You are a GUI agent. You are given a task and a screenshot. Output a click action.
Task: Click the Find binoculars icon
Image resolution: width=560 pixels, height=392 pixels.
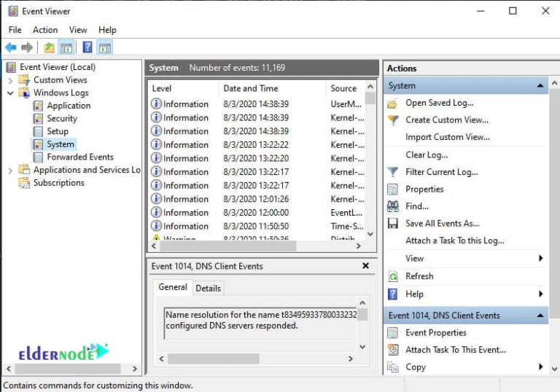(393, 206)
